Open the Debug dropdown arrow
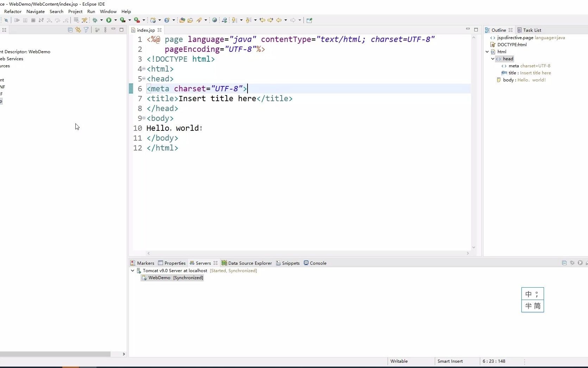Image resolution: width=588 pixels, height=368 pixels. tap(101, 20)
